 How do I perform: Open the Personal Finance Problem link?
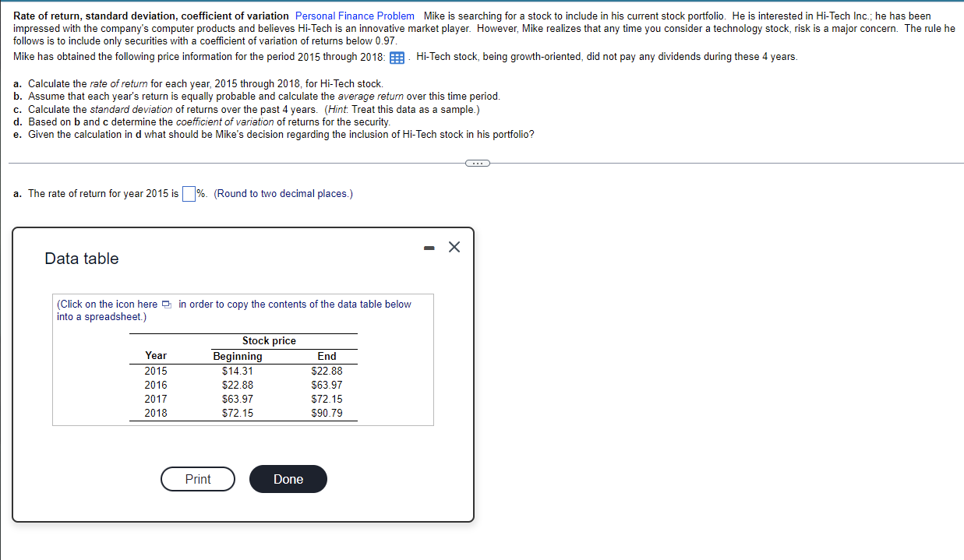point(354,16)
